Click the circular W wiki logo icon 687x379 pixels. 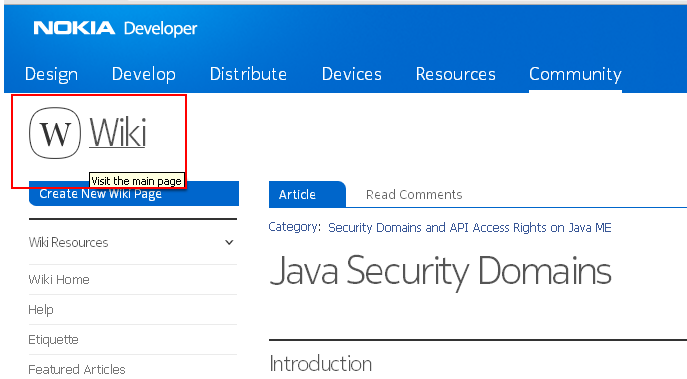pos(55,133)
